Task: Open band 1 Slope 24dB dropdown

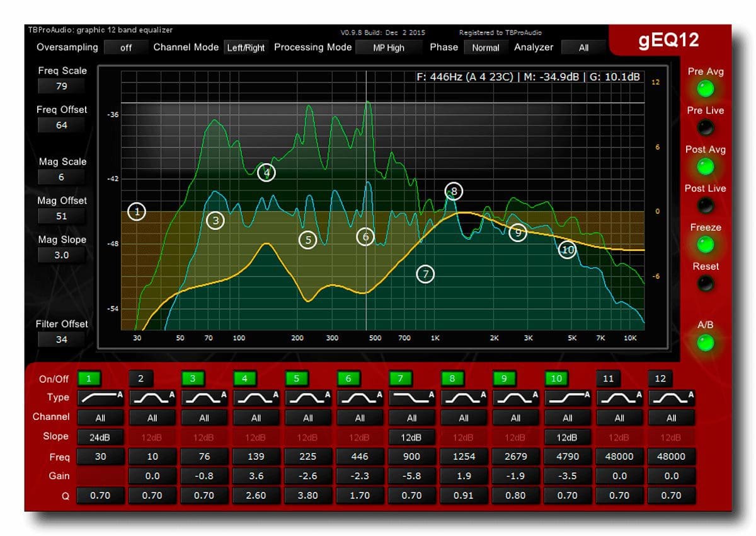Action: click(x=100, y=437)
